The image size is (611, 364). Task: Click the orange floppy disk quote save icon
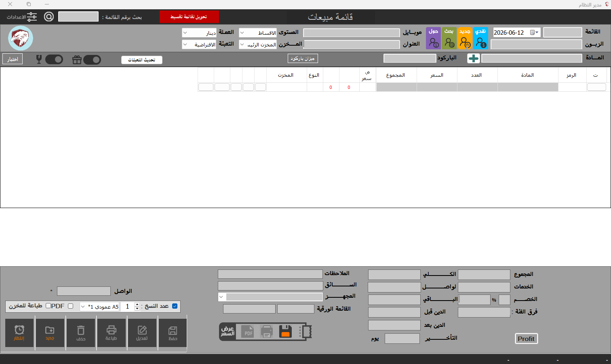[x=285, y=332]
